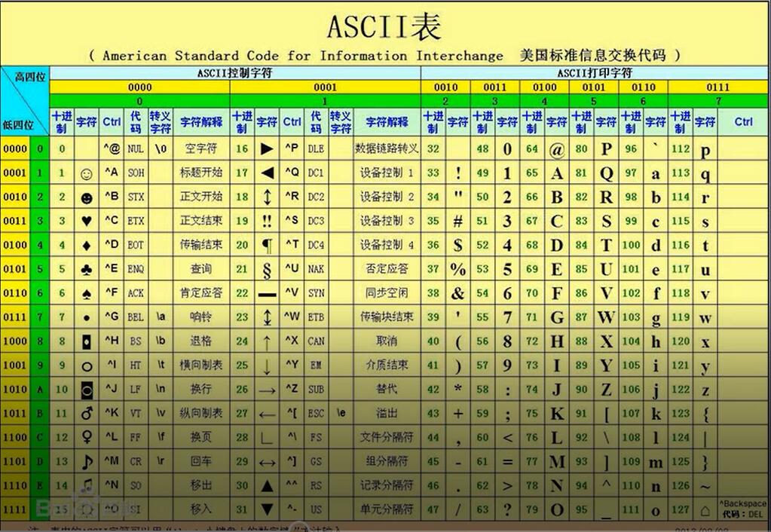Click the "DLE" code cell
This screenshot has height=532, width=771.
pos(316,148)
